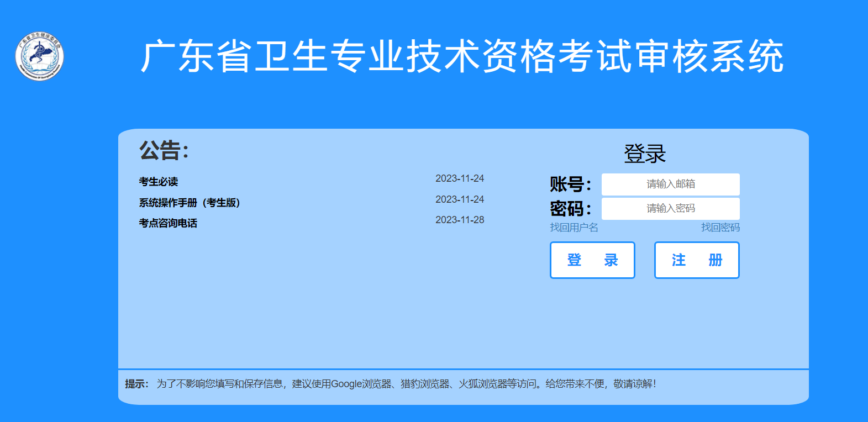Image resolution: width=868 pixels, height=422 pixels.
Task: Click the 广东省卫生专业技术资格考试审核系统 title
Action: coord(462,56)
